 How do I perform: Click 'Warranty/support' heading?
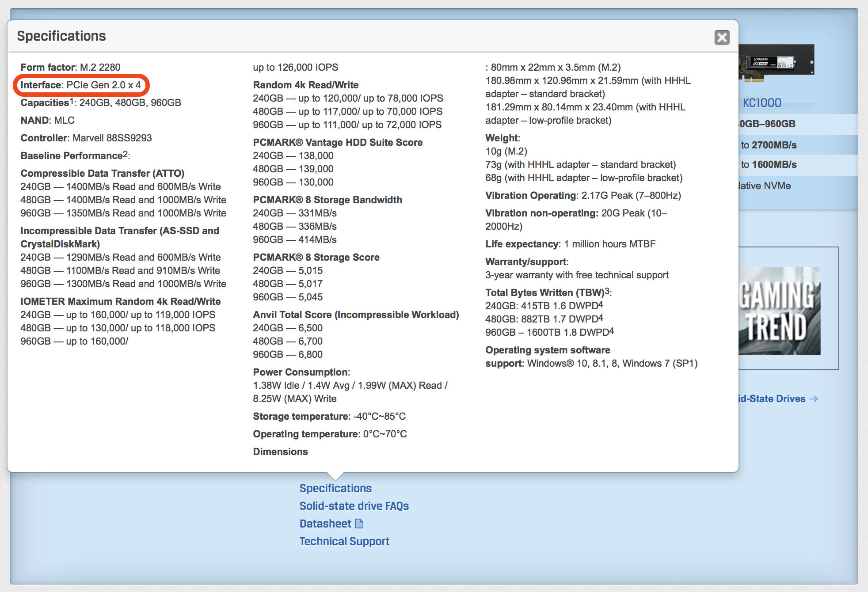click(x=527, y=262)
